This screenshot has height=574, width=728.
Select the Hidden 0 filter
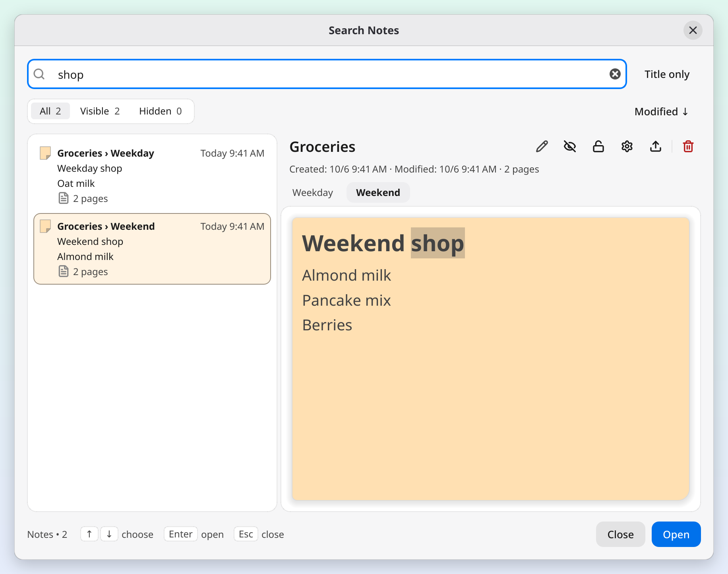click(161, 111)
